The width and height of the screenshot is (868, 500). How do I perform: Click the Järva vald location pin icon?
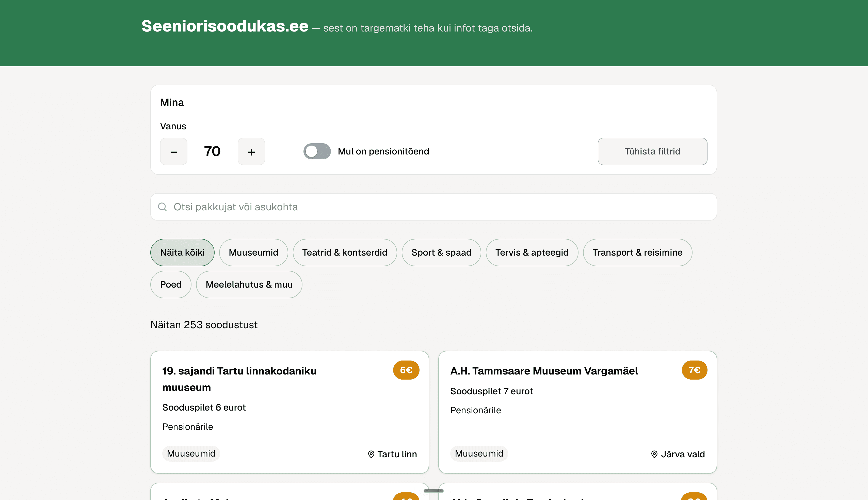pyautogui.click(x=654, y=454)
